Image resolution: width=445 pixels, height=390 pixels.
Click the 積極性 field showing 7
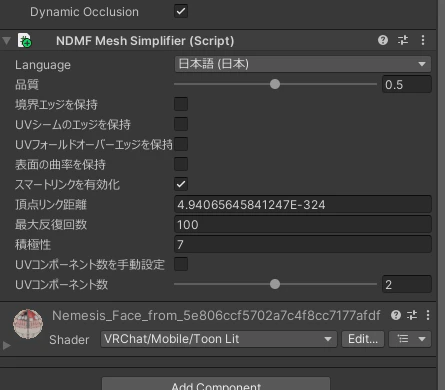[x=303, y=244]
